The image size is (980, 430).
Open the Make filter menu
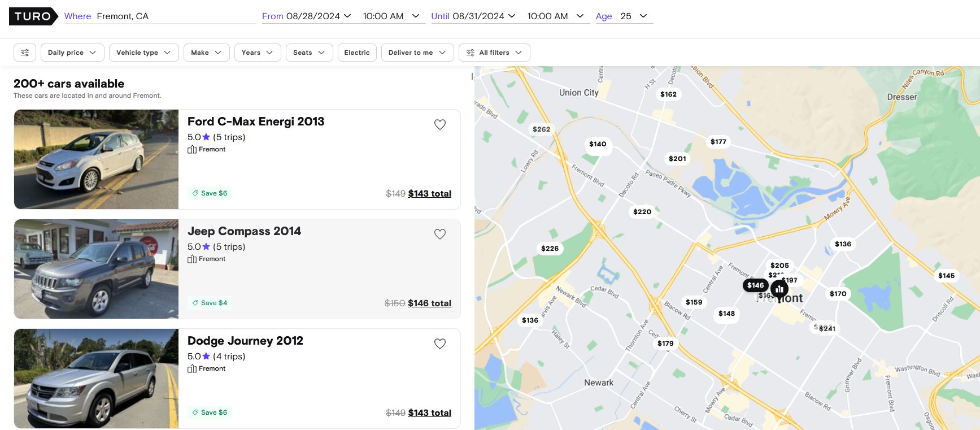tap(206, 53)
